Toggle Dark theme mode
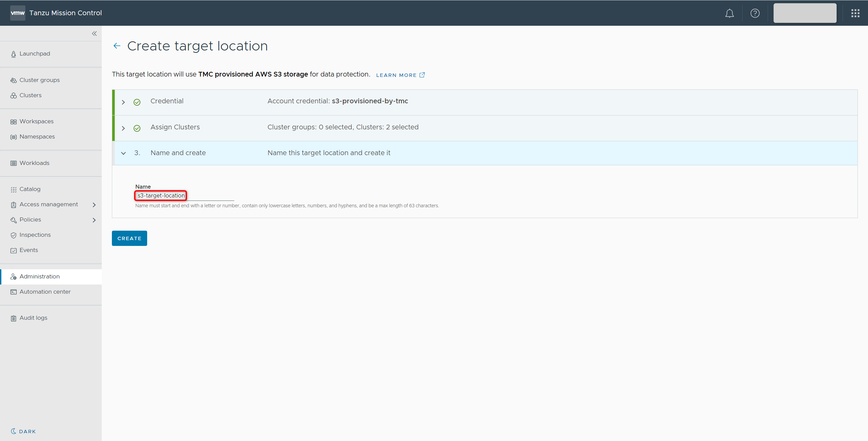The width and height of the screenshot is (868, 441). tap(23, 431)
